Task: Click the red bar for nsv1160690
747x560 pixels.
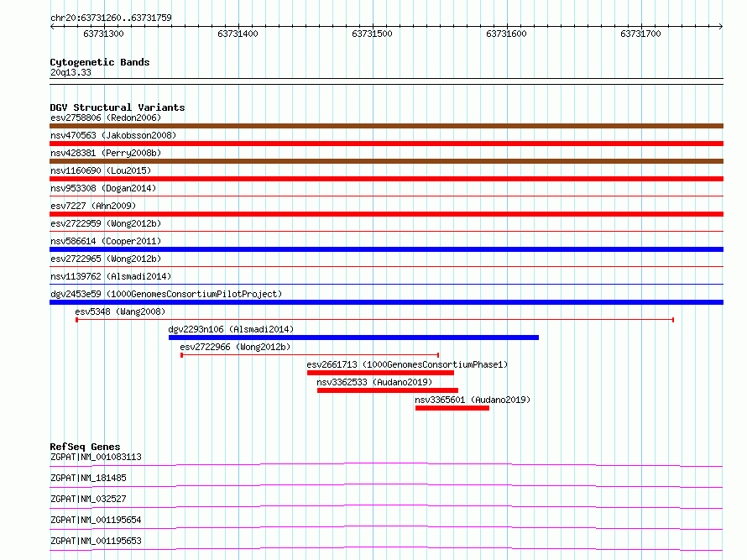Action: pyautogui.click(x=386, y=179)
